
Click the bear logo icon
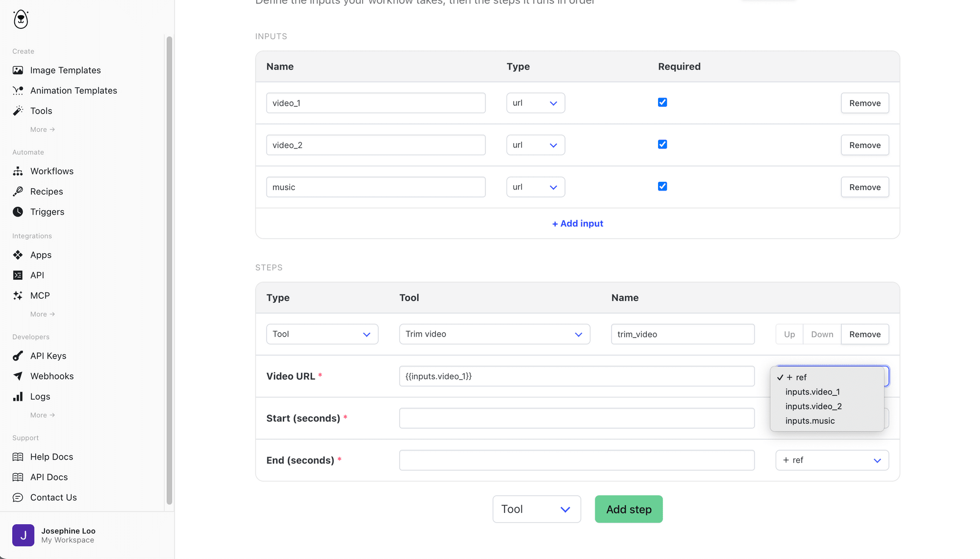(x=21, y=19)
